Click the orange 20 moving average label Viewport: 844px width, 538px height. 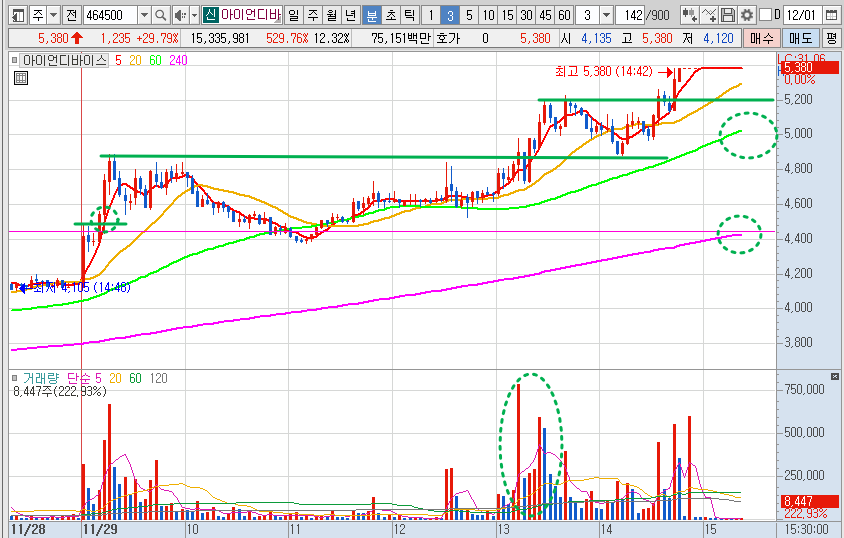(135, 60)
